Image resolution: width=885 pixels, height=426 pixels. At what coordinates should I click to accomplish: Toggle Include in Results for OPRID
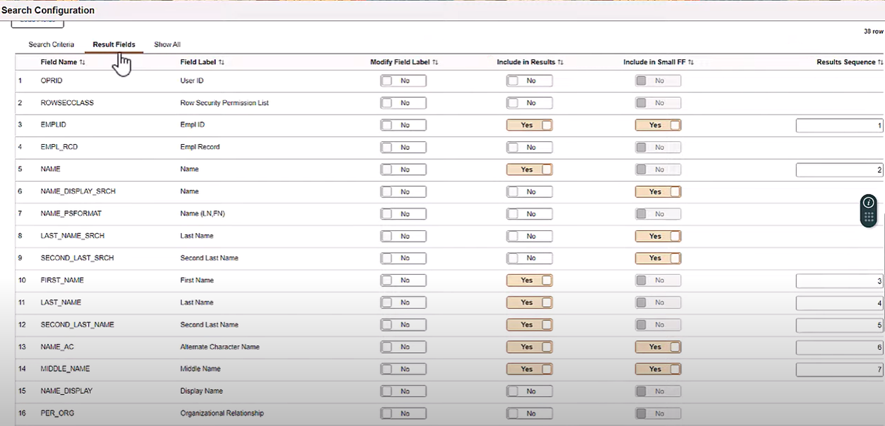529,81
